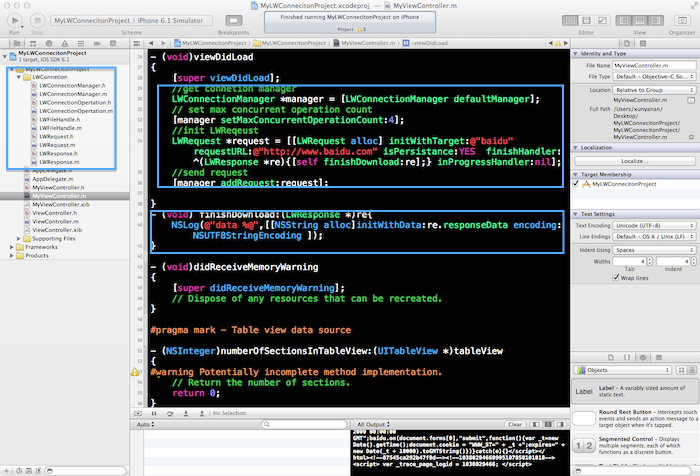Select the Version editor mode
This screenshot has width=700, height=476.
[602, 21]
